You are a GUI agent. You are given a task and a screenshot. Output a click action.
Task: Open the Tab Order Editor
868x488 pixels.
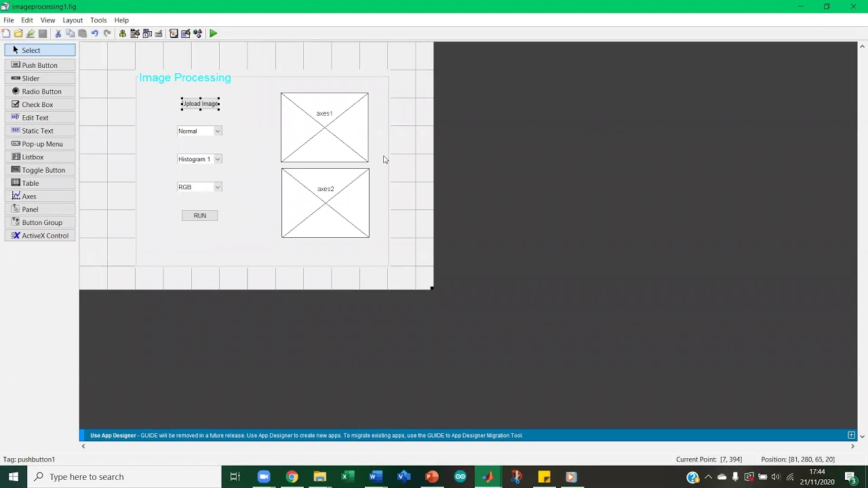tap(147, 33)
